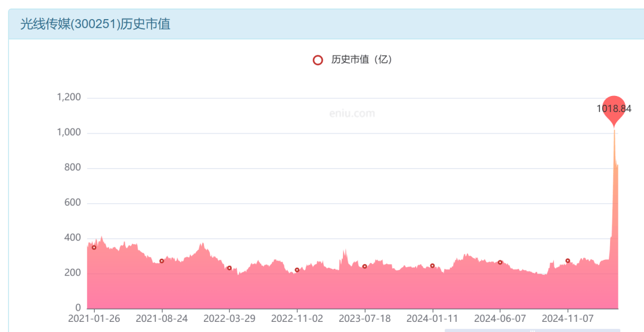Click the y-axis label 1,000

(69, 132)
